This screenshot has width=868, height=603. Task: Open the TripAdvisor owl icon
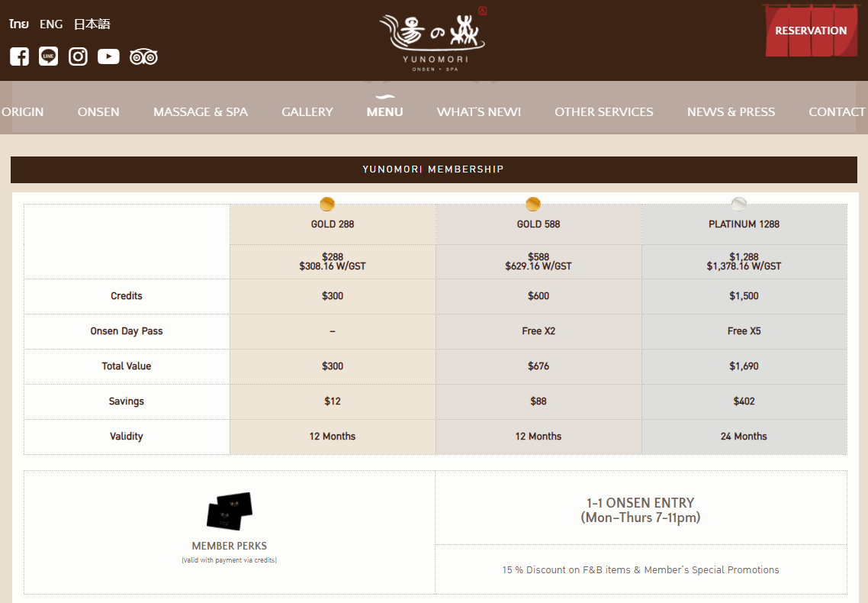[143, 56]
